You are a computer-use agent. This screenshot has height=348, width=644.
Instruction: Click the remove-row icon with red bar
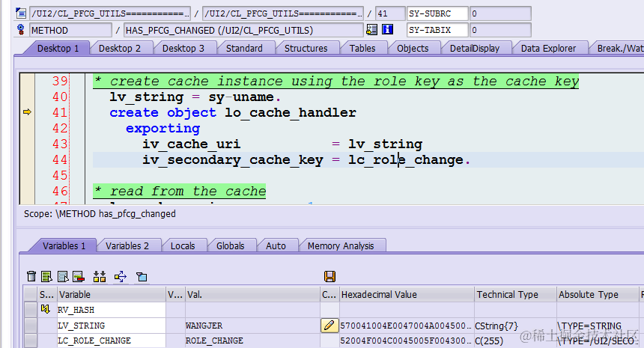[79, 277]
